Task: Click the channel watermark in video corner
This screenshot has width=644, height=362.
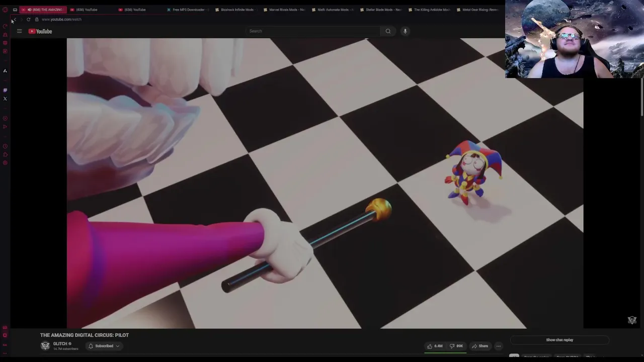Action: tap(632, 320)
